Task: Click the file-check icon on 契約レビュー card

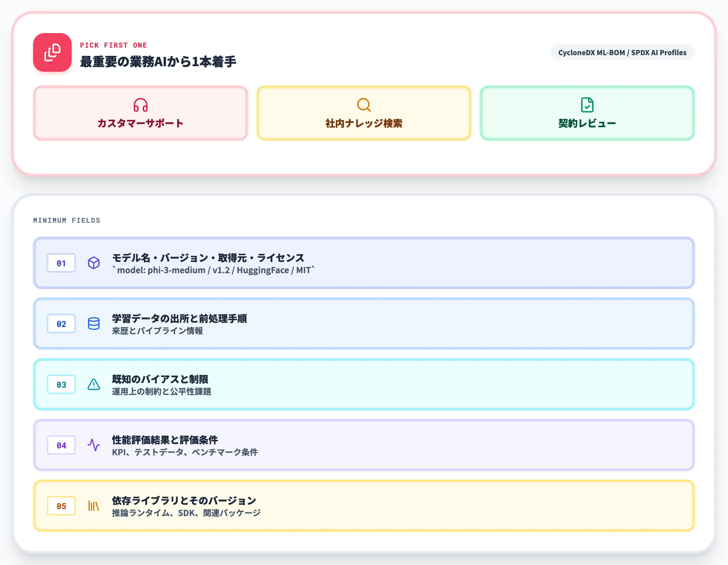Action: [587, 105]
